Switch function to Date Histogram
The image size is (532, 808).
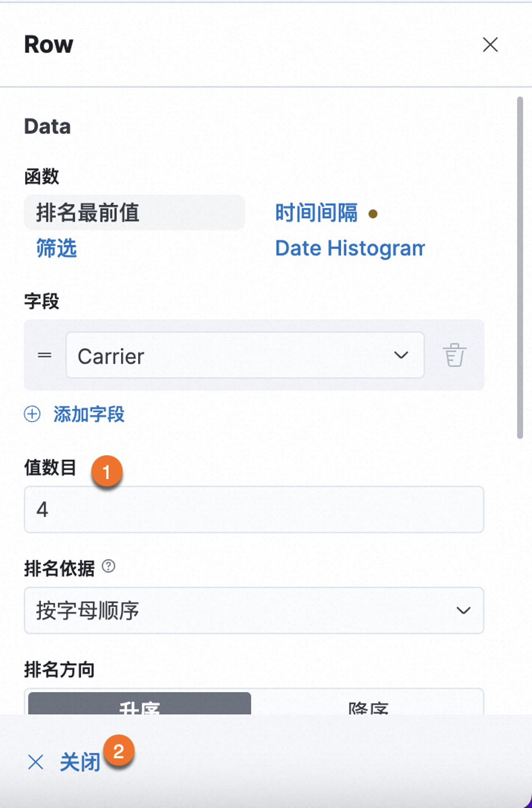tap(348, 248)
